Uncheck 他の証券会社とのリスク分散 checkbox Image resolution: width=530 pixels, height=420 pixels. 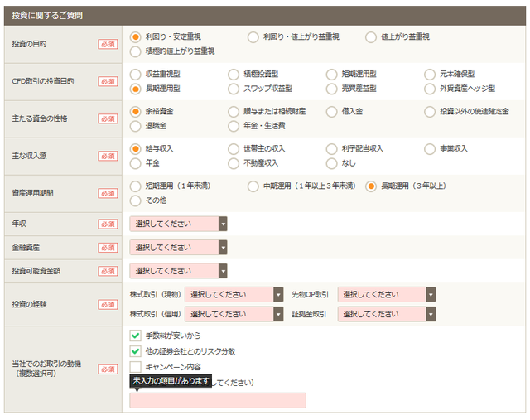point(135,351)
